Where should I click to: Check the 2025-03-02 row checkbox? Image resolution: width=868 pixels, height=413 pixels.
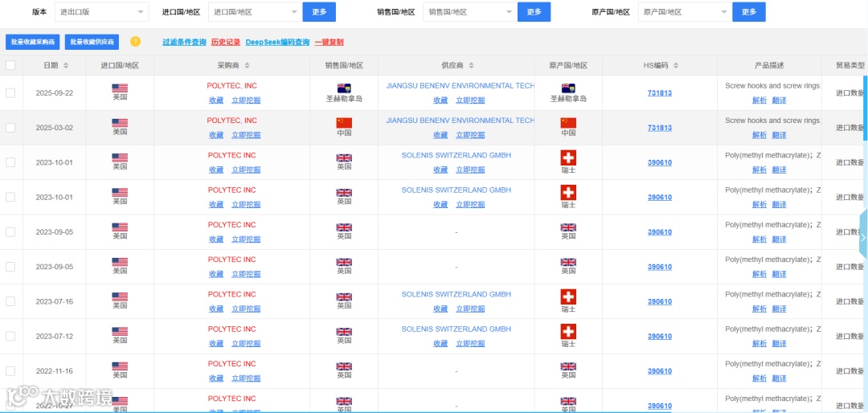click(10, 127)
